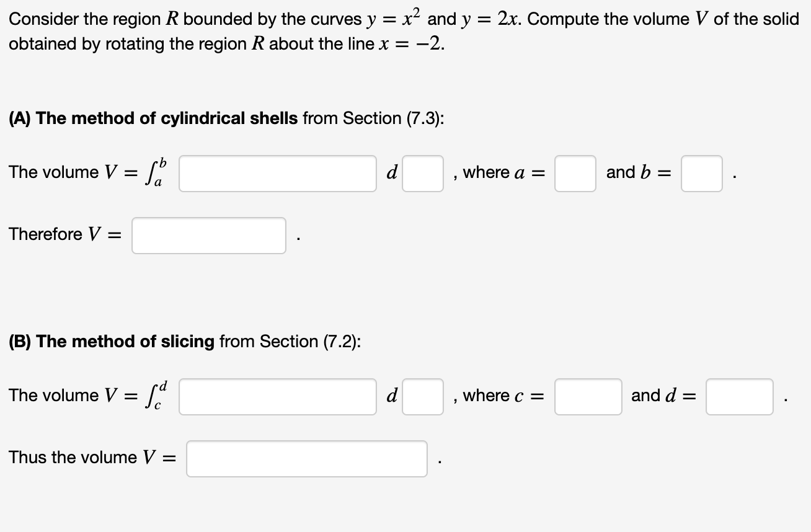Select the differential variable box after d in part (A)

[422, 173]
